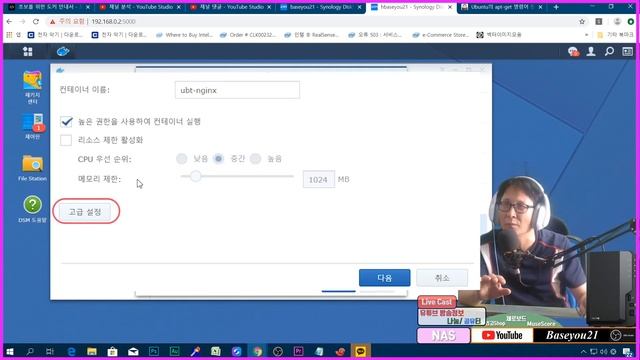Open volume control in system tray
The width and height of the screenshot is (640, 360).
(603, 351)
